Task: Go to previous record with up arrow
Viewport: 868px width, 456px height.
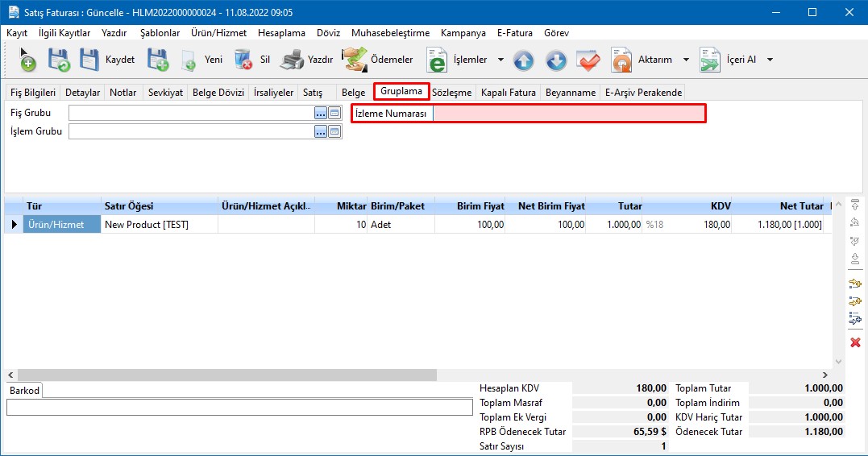Action: (524, 60)
